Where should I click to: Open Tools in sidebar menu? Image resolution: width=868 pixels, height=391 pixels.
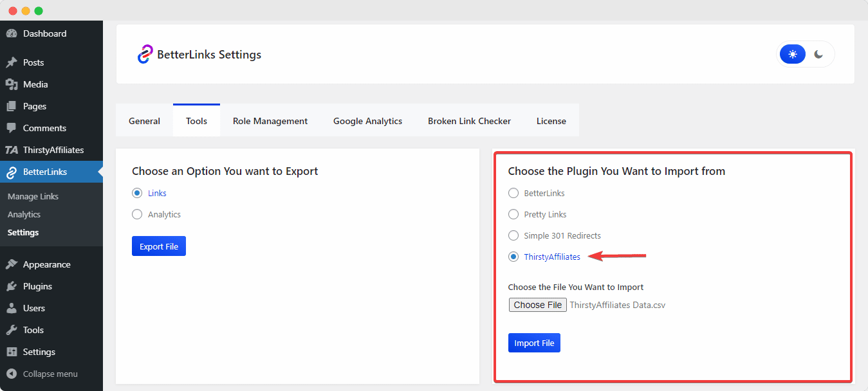(51, 330)
